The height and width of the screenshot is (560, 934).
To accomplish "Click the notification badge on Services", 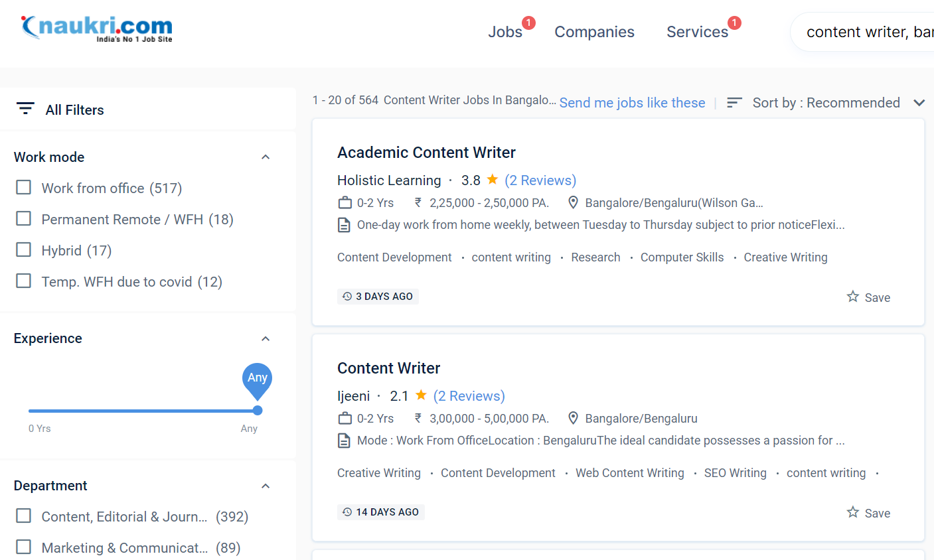I will tap(734, 23).
